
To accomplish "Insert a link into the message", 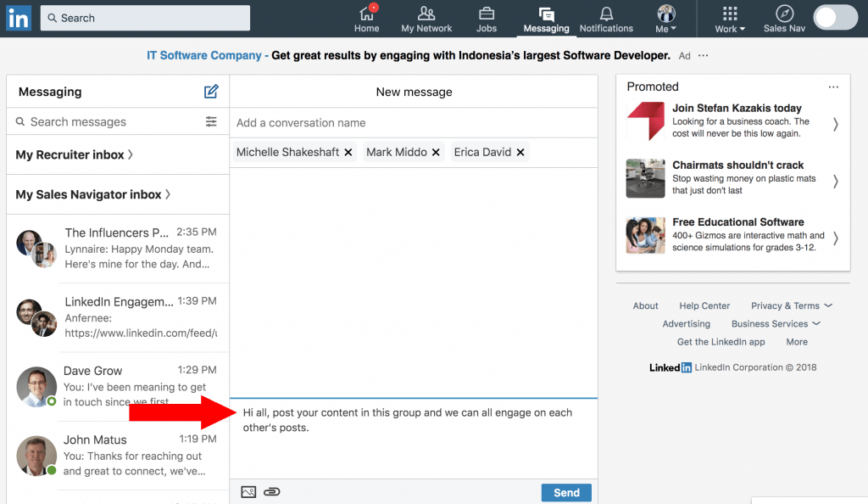I will pos(271,491).
